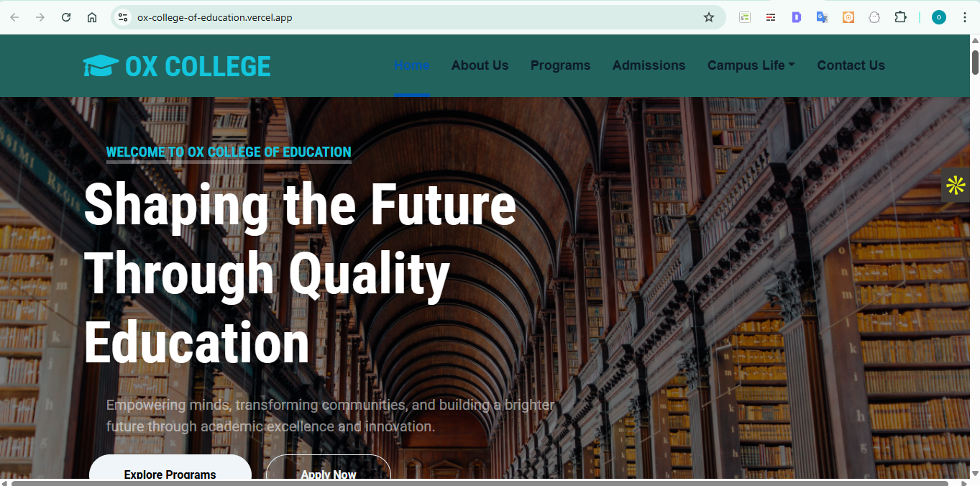Image resolution: width=980 pixels, height=486 pixels.
Task: Open the reading list document extension icon
Action: [x=745, y=17]
